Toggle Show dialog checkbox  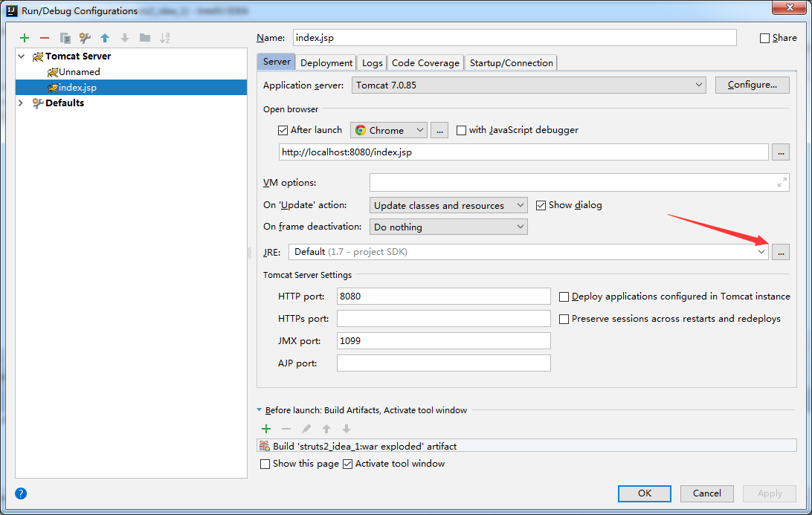(541, 206)
